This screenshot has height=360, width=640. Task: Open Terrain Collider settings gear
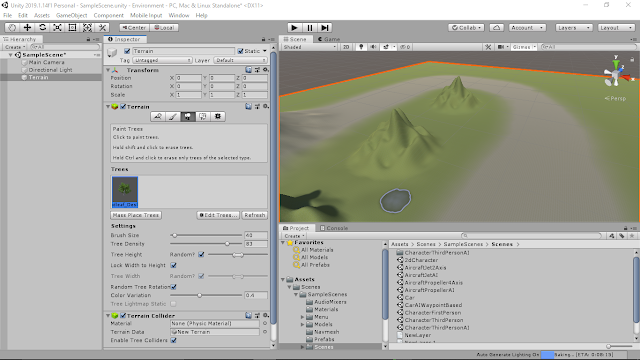[x=266, y=316]
